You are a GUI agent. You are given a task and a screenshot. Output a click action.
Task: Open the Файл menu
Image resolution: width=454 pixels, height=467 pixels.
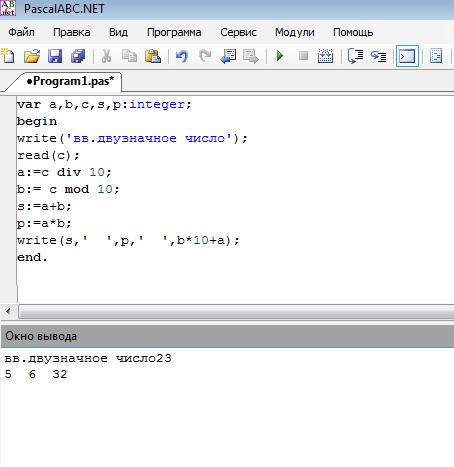21,32
